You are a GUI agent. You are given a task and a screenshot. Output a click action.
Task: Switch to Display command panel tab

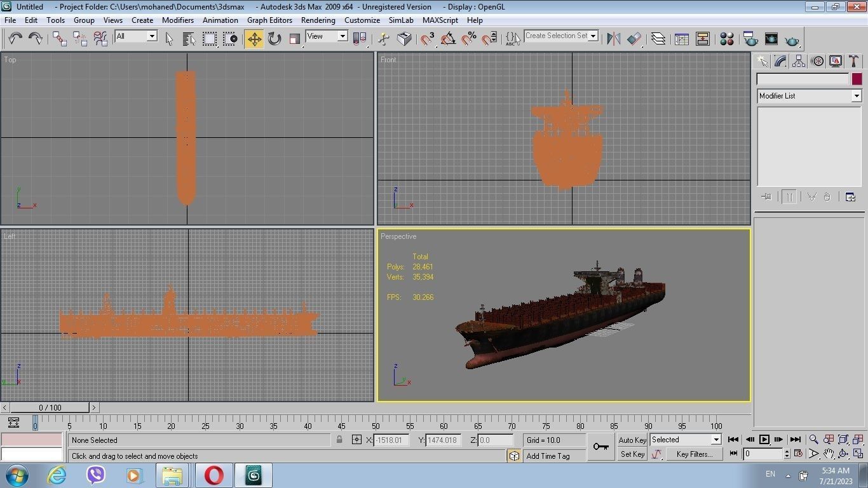tap(836, 61)
